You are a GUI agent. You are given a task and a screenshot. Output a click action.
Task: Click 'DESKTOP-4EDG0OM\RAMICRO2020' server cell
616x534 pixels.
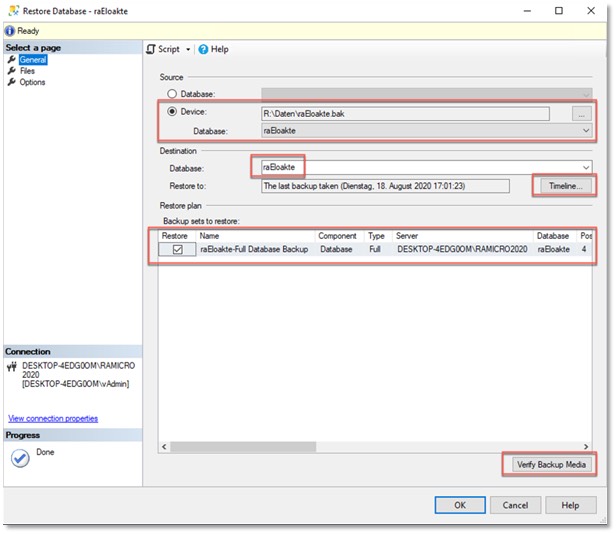(462, 250)
